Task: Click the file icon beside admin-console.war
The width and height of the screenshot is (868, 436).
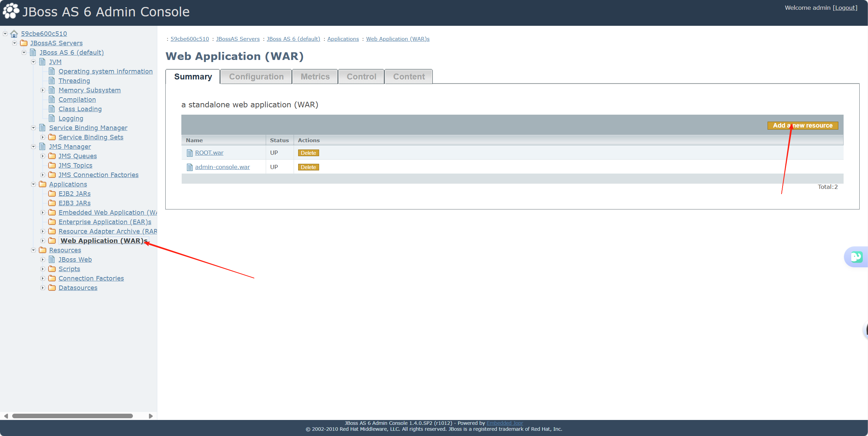Action: pyautogui.click(x=190, y=167)
